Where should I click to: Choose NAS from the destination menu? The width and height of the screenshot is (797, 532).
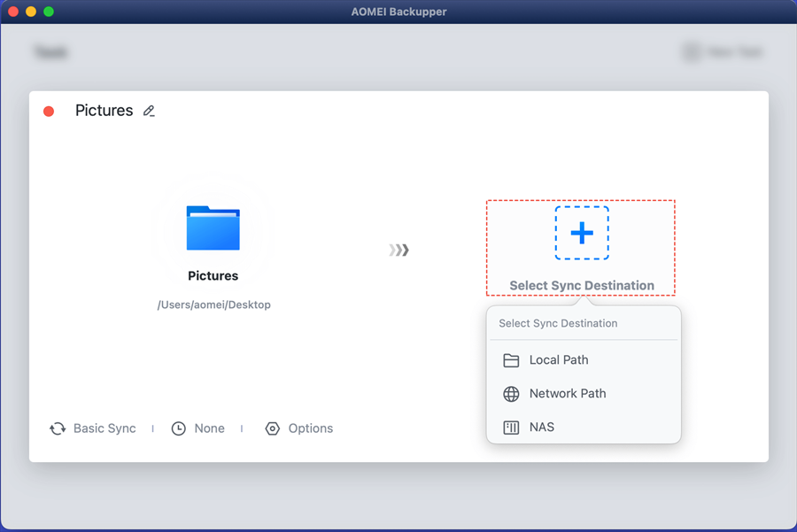[x=584, y=427]
